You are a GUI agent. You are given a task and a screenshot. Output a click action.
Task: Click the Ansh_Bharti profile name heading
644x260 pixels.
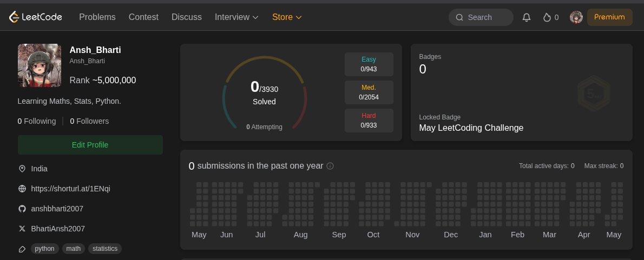pos(95,50)
